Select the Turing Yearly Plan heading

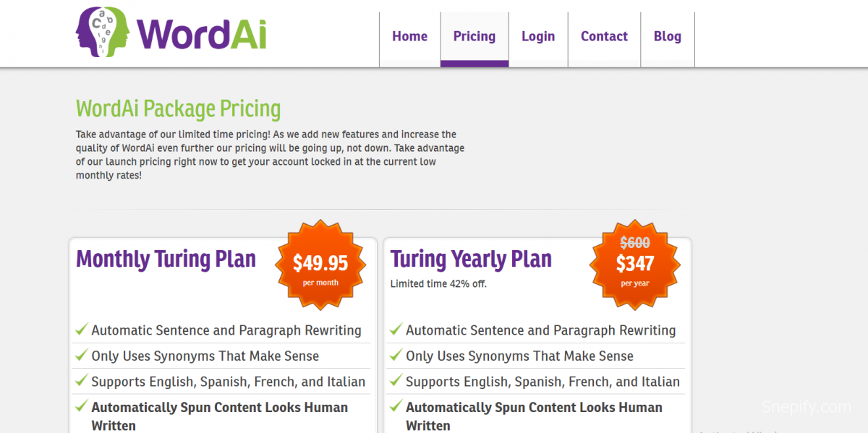[471, 259]
